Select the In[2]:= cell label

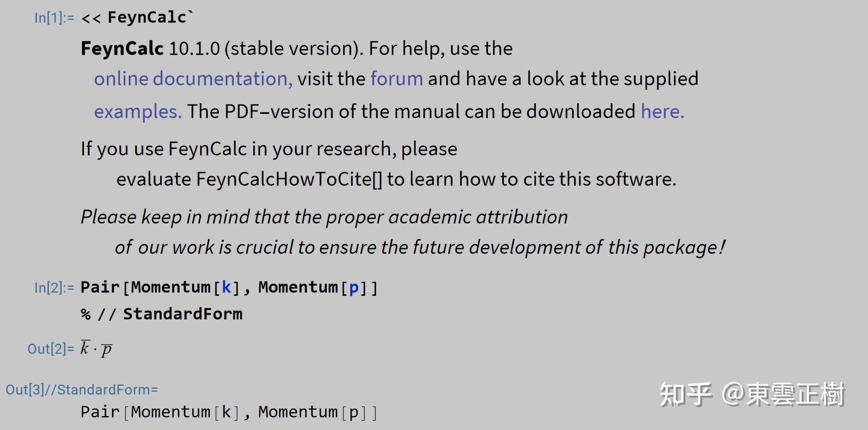[54, 288]
